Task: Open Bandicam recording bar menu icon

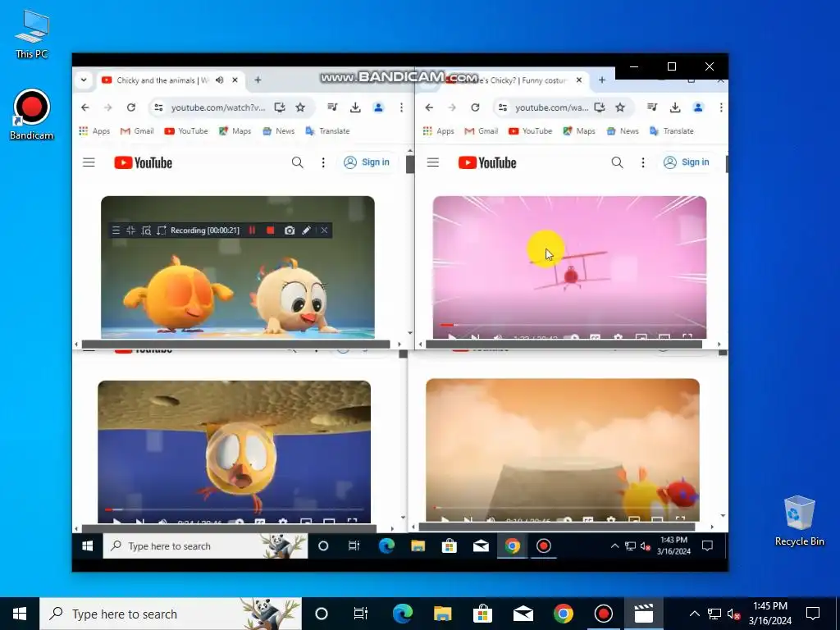Action: coord(116,231)
